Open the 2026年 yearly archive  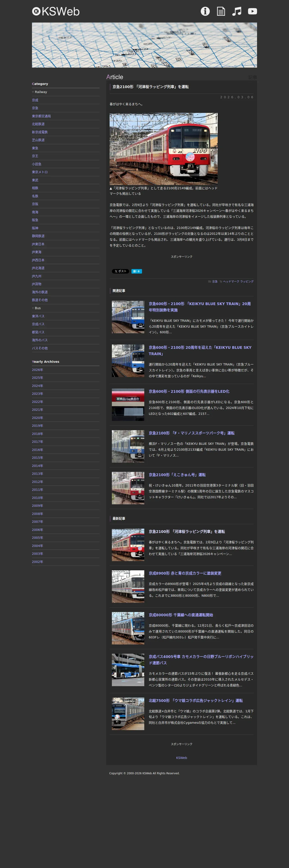[38, 370]
